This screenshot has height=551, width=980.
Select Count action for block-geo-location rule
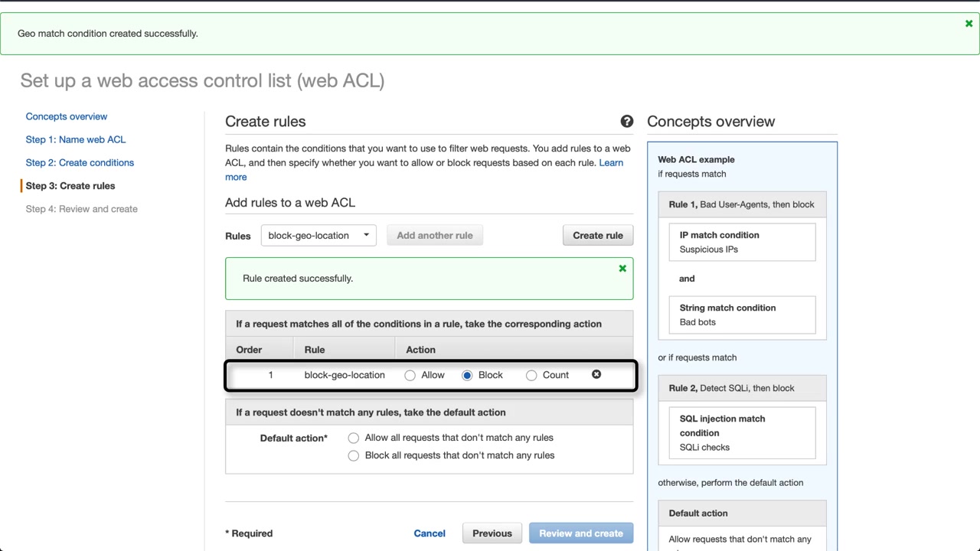click(x=531, y=375)
